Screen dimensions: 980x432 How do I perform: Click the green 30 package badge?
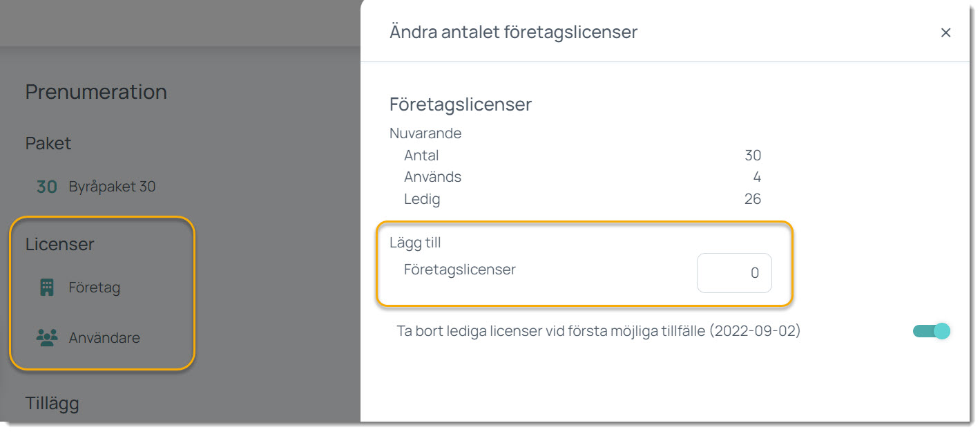(x=47, y=187)
